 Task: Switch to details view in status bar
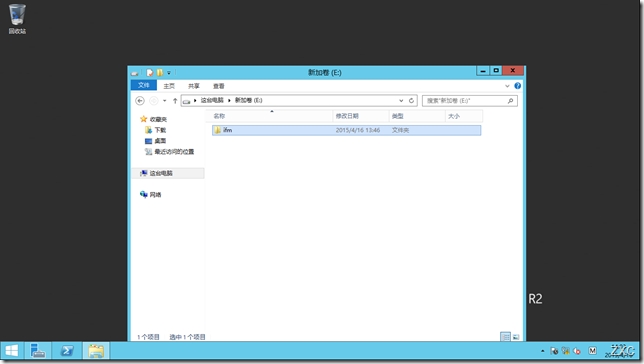(x=505, y=337)
